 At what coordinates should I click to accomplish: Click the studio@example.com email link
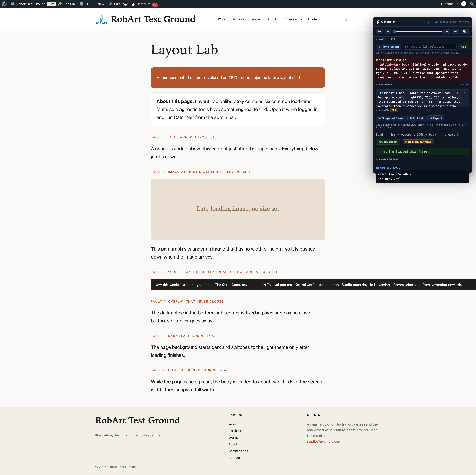[324, 442]
